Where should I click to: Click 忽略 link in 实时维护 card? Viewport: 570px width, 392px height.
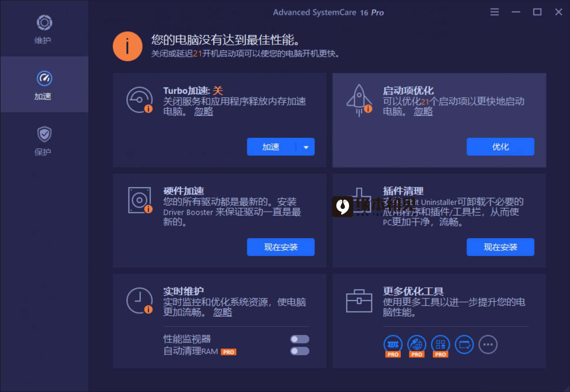[222, 312]
